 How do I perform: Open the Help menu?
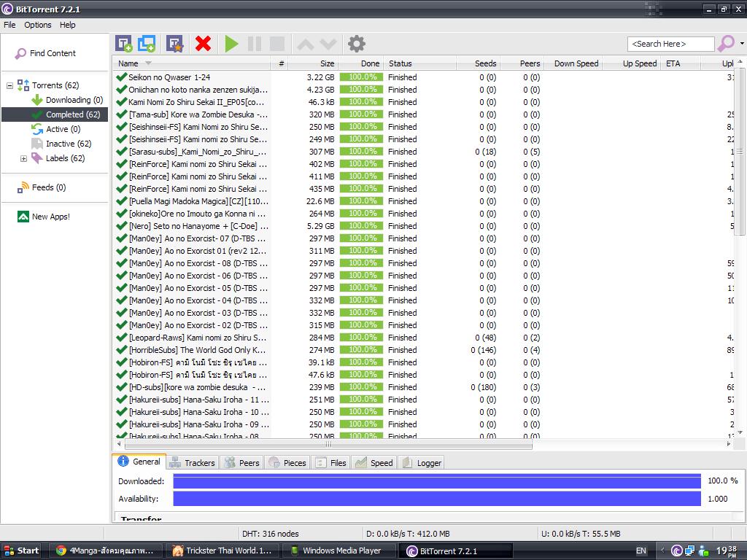[68, 25]
